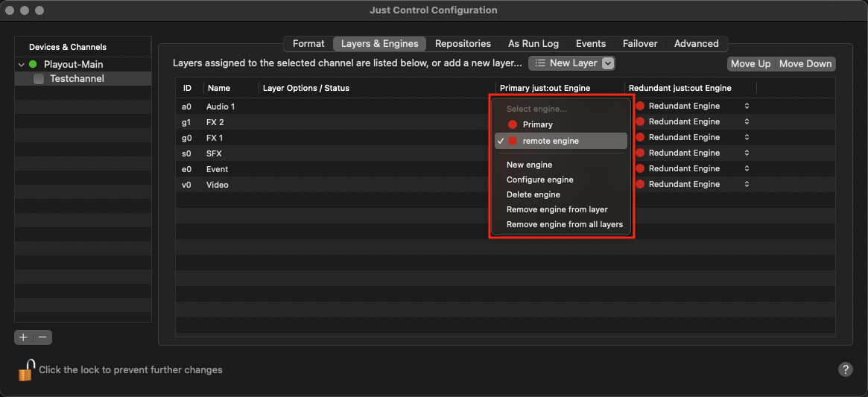868x397 pixels.
Task: Remove selected device with the minus button
Action: coord(42,337)
